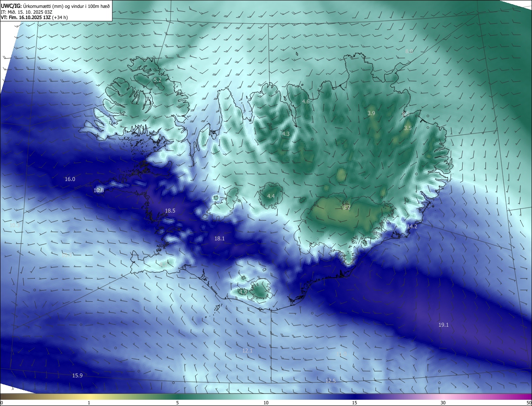Click the 19.1 value in the southeast ocean

[x=443, y=325]
